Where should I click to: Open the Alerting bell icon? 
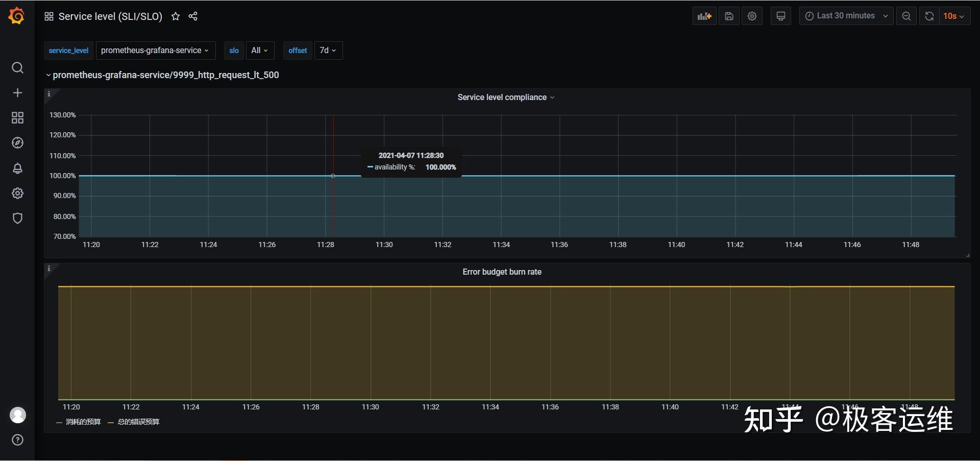click(x=17, y=168)
